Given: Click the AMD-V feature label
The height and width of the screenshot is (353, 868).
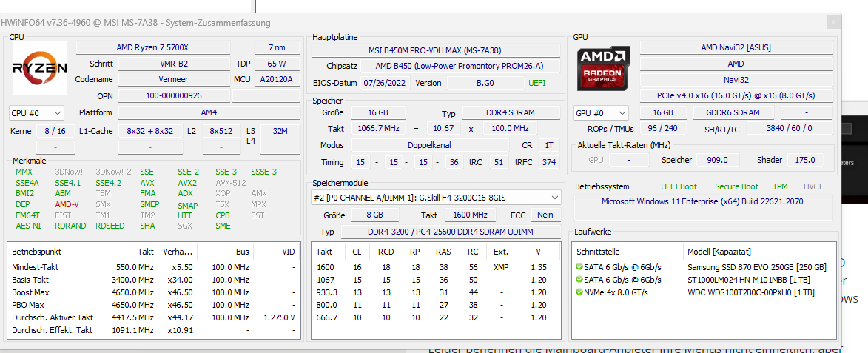Looking at the screenshot, I should 67,204.
